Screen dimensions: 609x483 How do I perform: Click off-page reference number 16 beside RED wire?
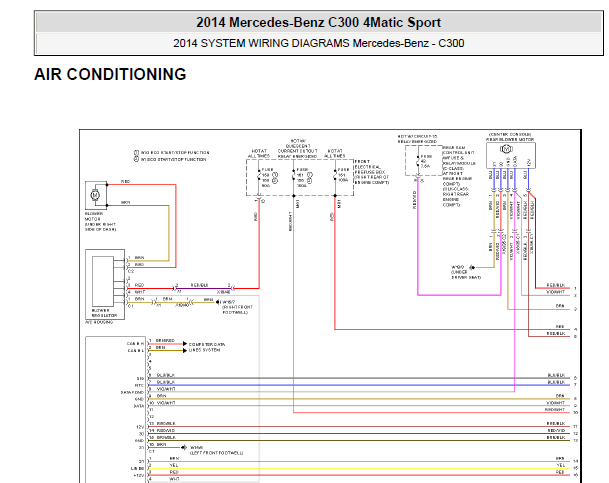[576, 475]
